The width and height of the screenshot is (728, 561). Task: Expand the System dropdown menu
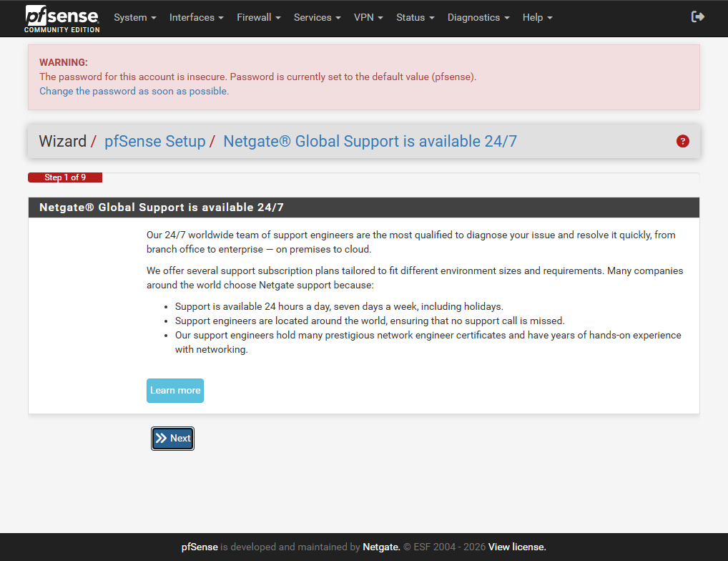[x=134, y=18]
